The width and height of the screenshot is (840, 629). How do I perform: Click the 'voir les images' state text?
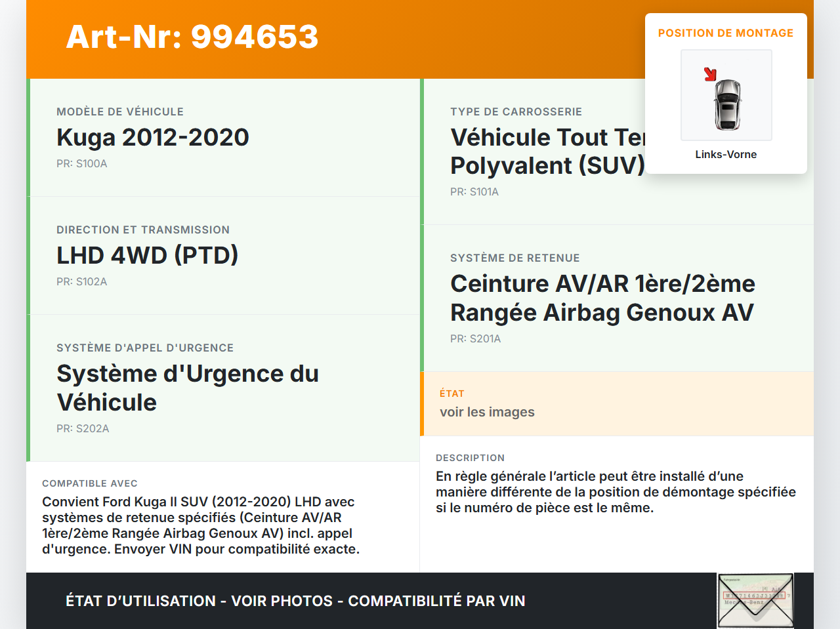[x=487, y=412]
